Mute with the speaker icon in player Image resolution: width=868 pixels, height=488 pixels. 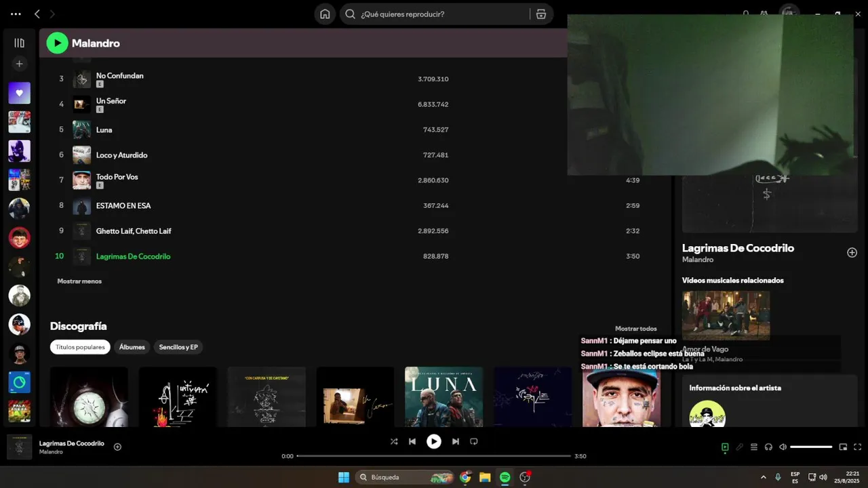(x=783, y=447)
